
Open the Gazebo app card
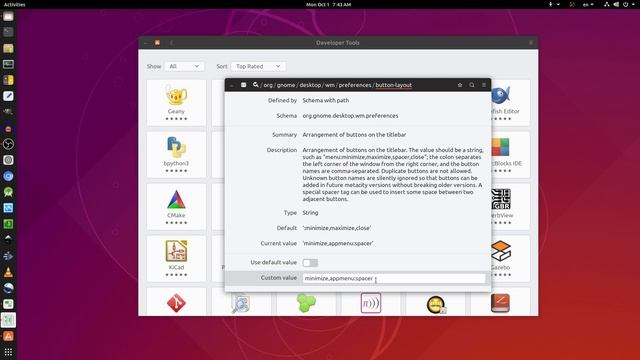pyautogui.click(x=510, y=258)
